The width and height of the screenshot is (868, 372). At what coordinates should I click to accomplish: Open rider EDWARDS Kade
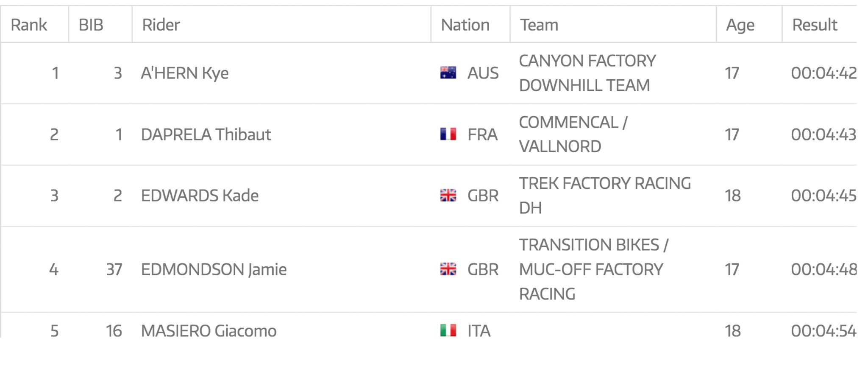tap(200, 196)
